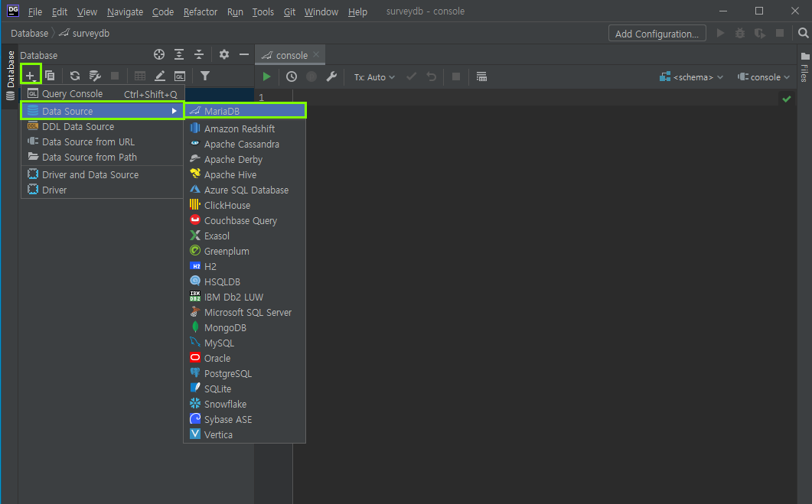Hide the Database panel with the minus icon
This screenshot has height=504, width=812.
pos(244,54)
